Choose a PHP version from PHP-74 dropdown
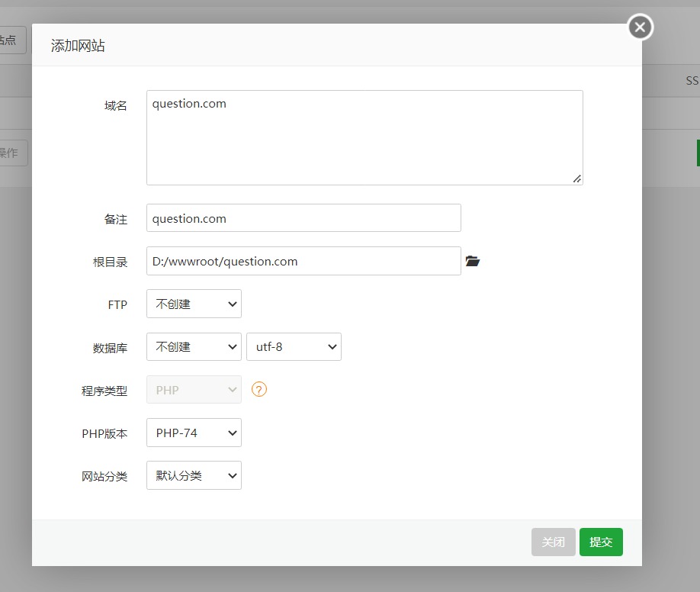 pos(194,433)
